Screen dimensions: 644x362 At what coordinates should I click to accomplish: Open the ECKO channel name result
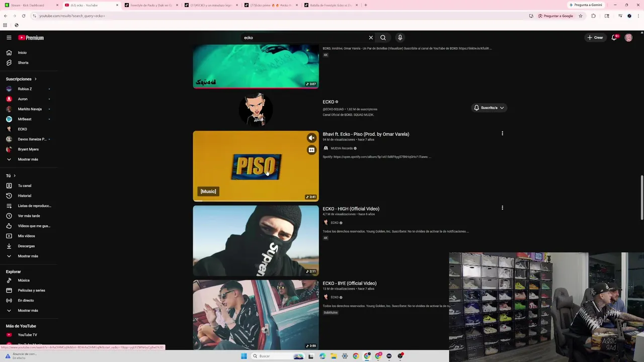[x=329, y=102]
